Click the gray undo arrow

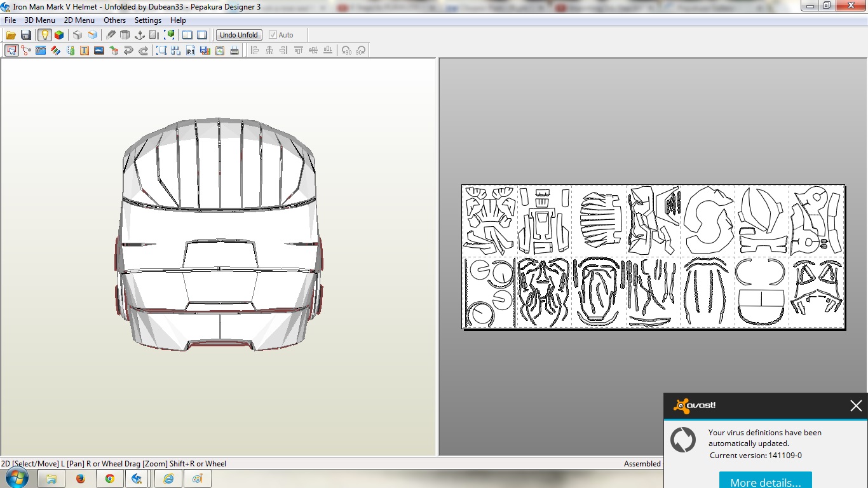pyautogui.click(x=128, y=50)
